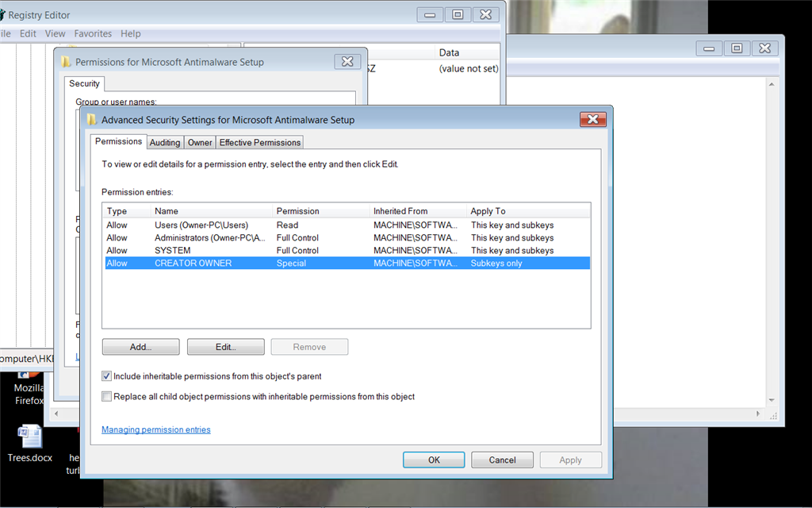The width and height of the screenshot is (812, 508).
Task: Open the Edit menu in Registry Editor
Action: coord(28,33)
